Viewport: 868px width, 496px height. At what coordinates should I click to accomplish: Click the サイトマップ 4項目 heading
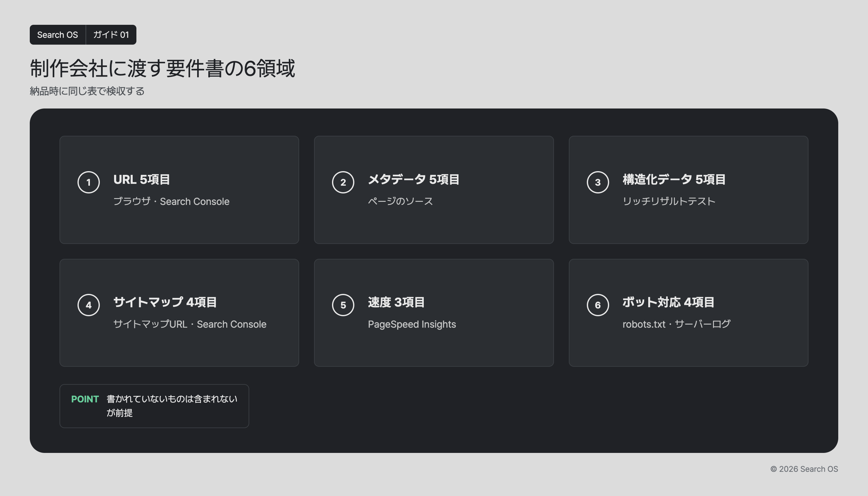coord(165,302)
